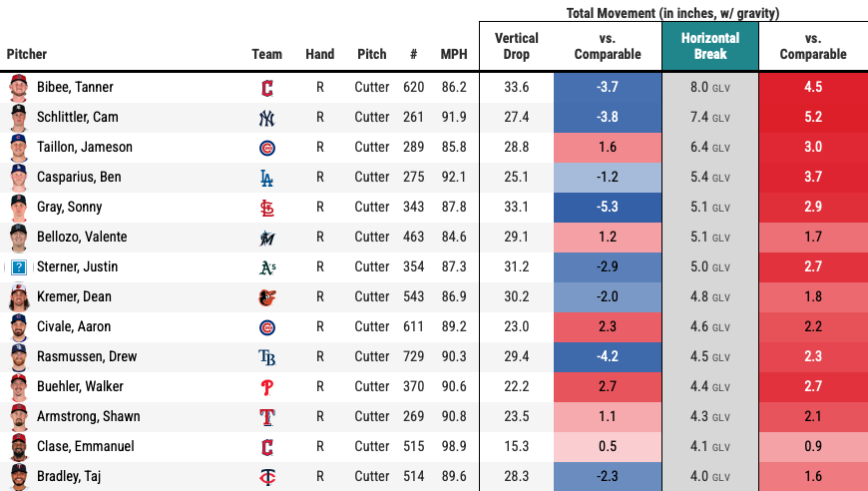Viewport: 868px width, 491px height.
Task: Open Sterner, Justin player link
Action: [78, 267]
